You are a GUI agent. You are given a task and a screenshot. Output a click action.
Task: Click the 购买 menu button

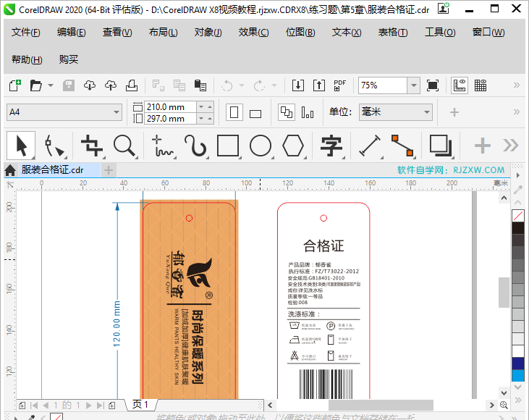[69, 60]
